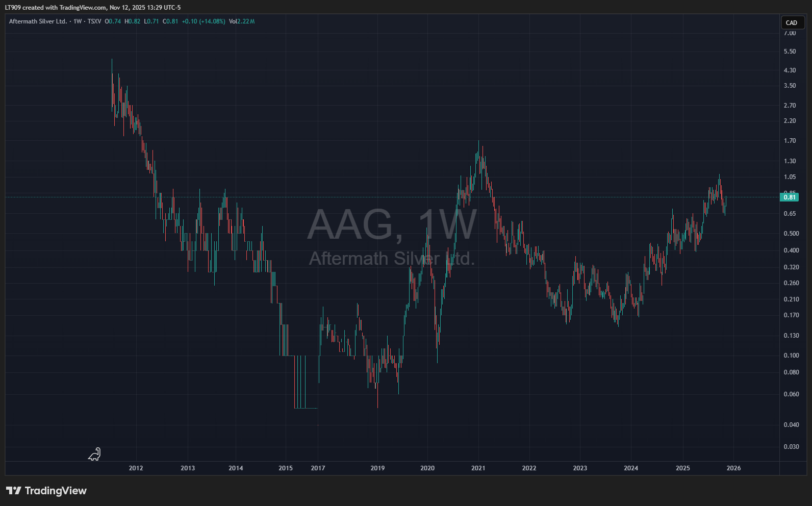Click the TSXV exchange label
812x506 pixels.
[94, 21]
